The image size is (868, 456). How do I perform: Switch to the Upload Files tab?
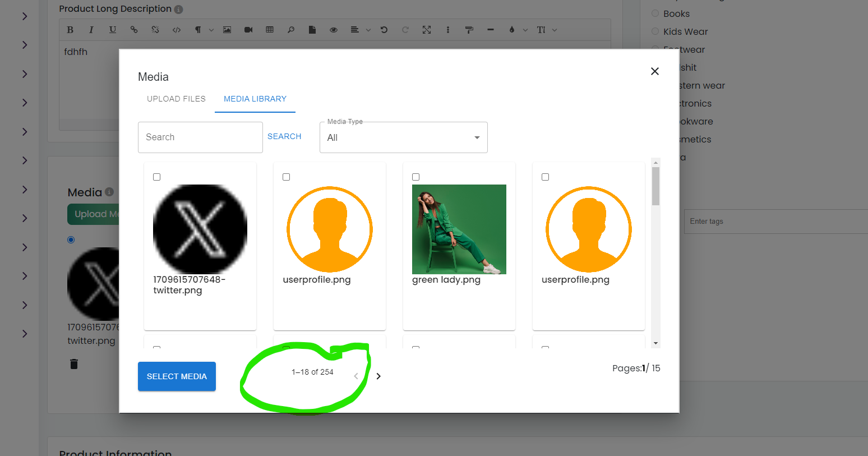[x=176, y=99]
